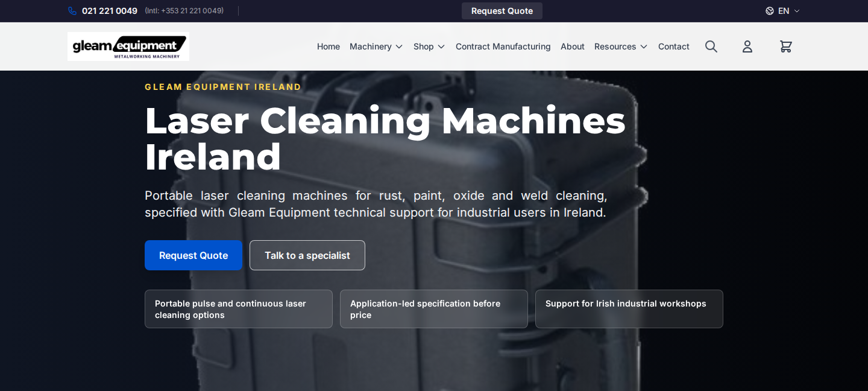
Task: Call the 021 221 0049 phone link
Action: coord(110,11)
